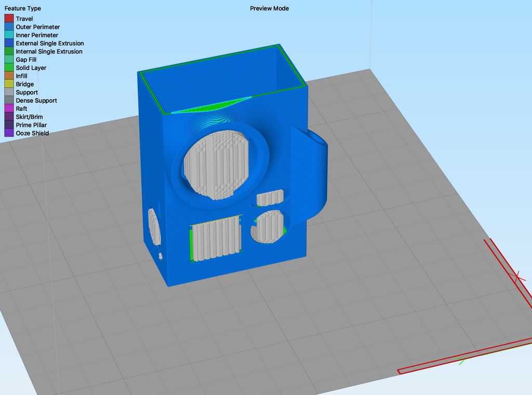Click the 'External Single Extrusion' label

[x=50, y=44]
